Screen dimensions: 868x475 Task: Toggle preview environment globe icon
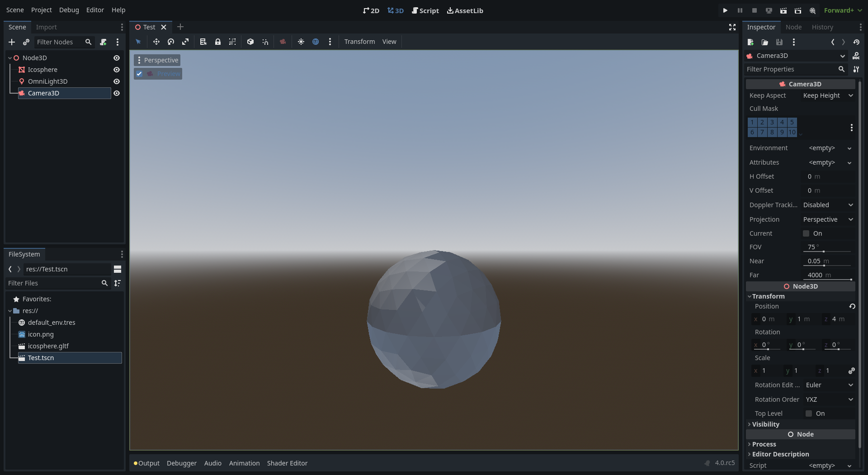pos(316,42)
